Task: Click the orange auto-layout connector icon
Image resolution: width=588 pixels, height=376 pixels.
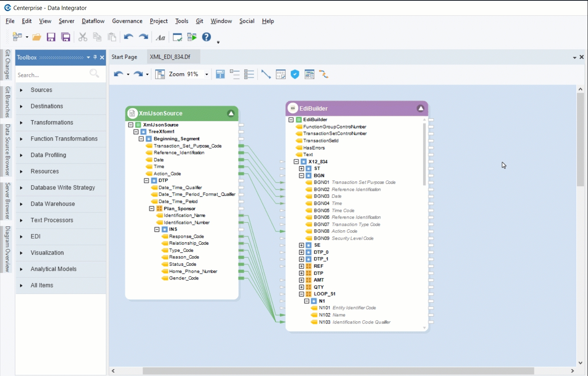Action: (324, 74)
